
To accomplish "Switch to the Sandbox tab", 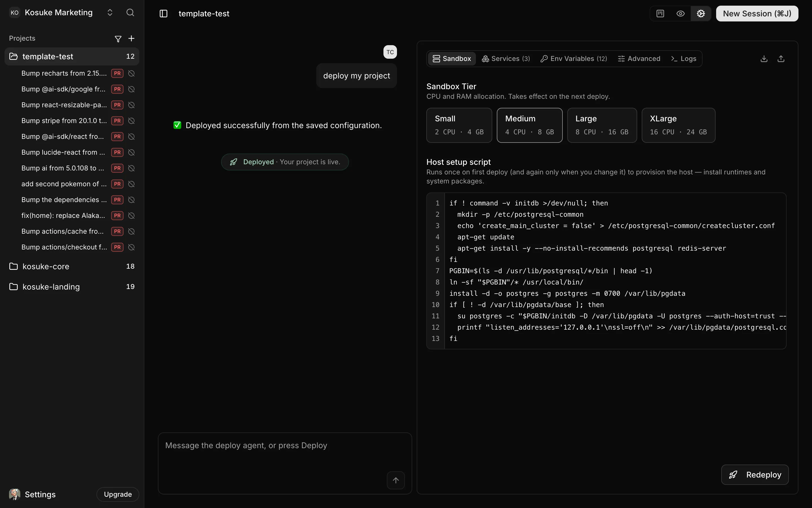I will pos(452,58).
